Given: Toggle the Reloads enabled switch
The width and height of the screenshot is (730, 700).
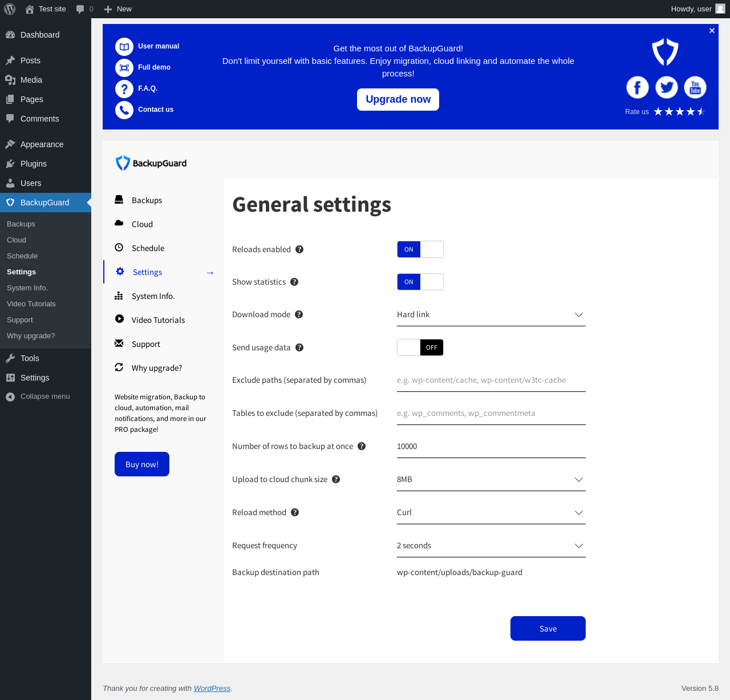Looking at the screenshot, I should point(420,249).
